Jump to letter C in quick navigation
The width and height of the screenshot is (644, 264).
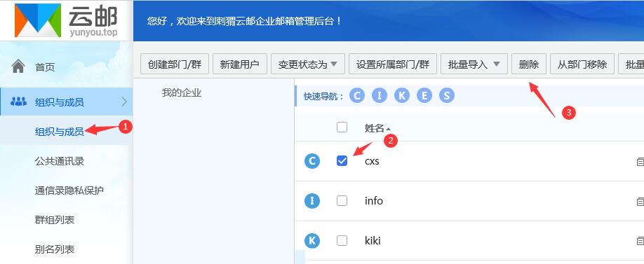point(357,96)
